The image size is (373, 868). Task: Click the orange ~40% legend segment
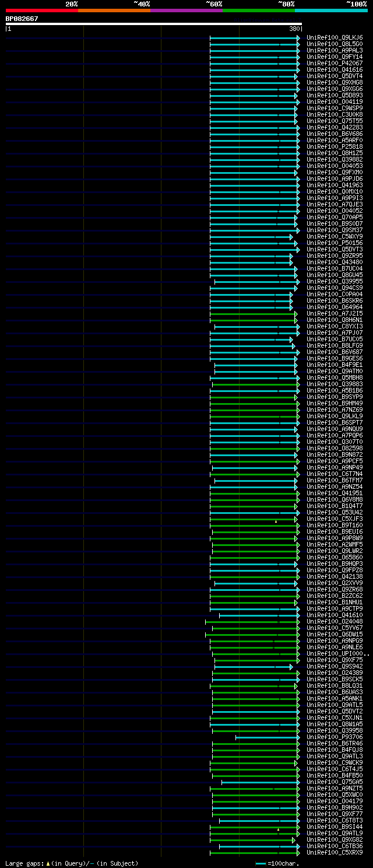click(x=114, y=10)
